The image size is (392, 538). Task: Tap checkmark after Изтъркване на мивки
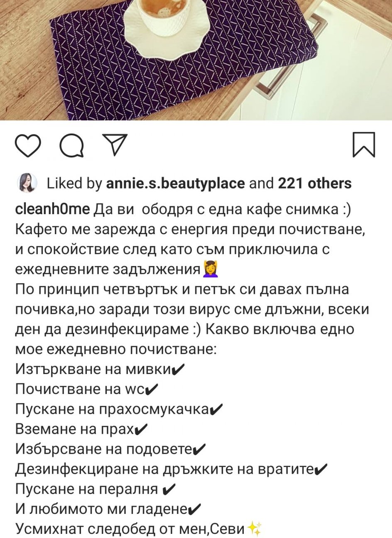point(177,369)
